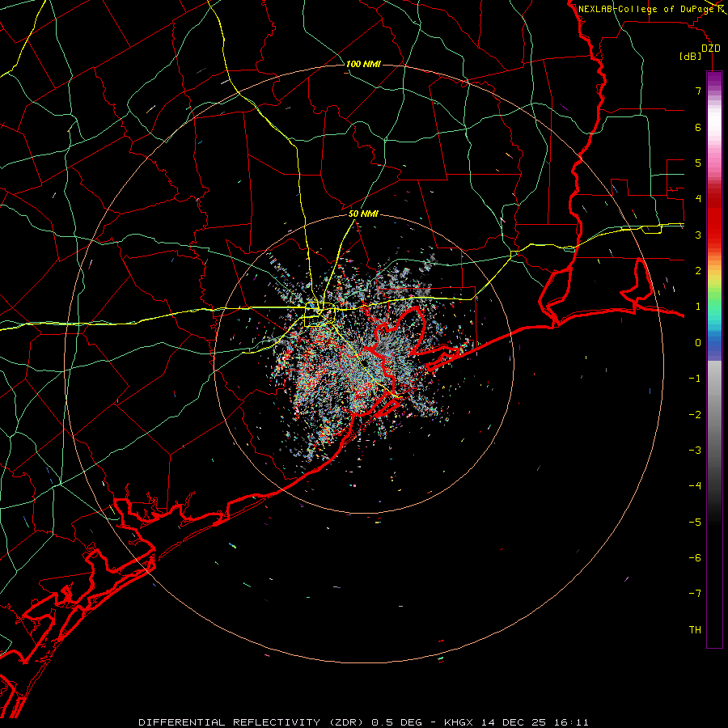728x728 pixels.
Task: Click the purple top of color bar
Action: click(714, 79)
